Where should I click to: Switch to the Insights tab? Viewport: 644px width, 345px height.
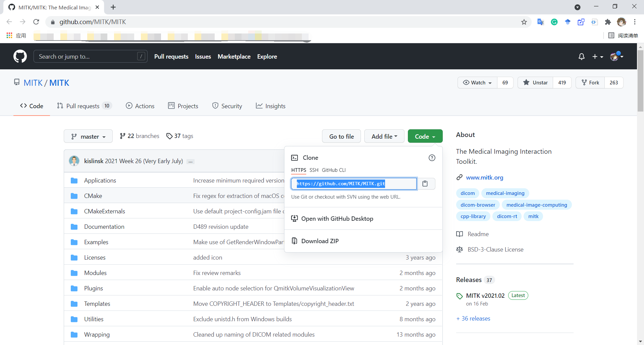pos(271,106)
